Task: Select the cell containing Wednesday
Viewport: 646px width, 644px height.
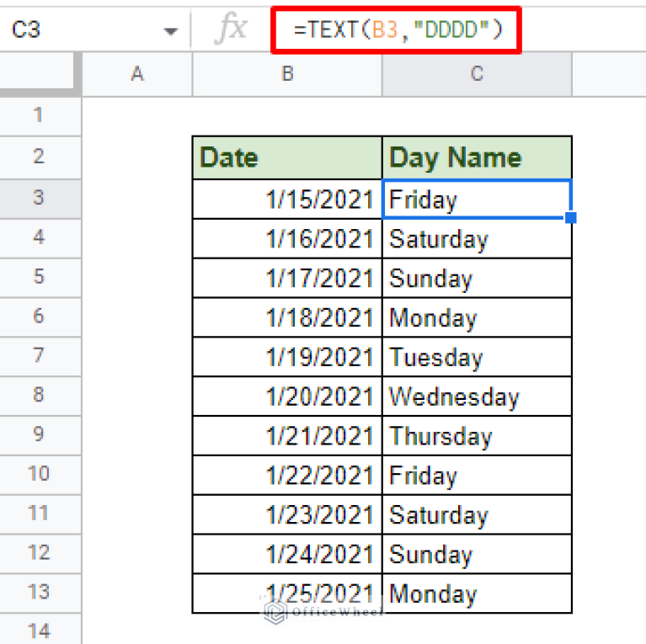Action: click(x=477, y=397)
